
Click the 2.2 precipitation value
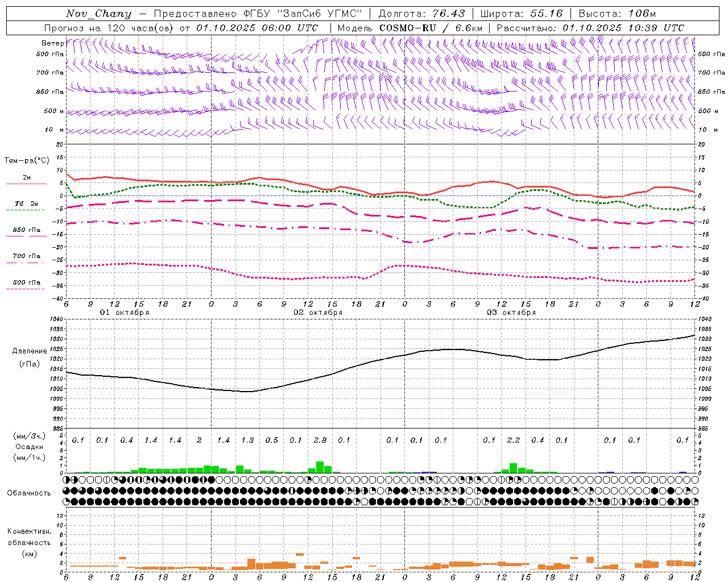point(514,440)
